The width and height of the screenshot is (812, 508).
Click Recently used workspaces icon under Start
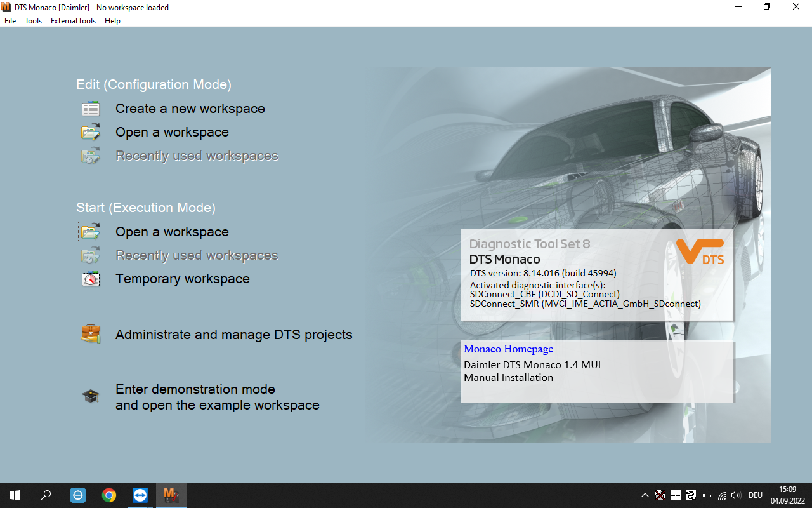tap(91, 256)
